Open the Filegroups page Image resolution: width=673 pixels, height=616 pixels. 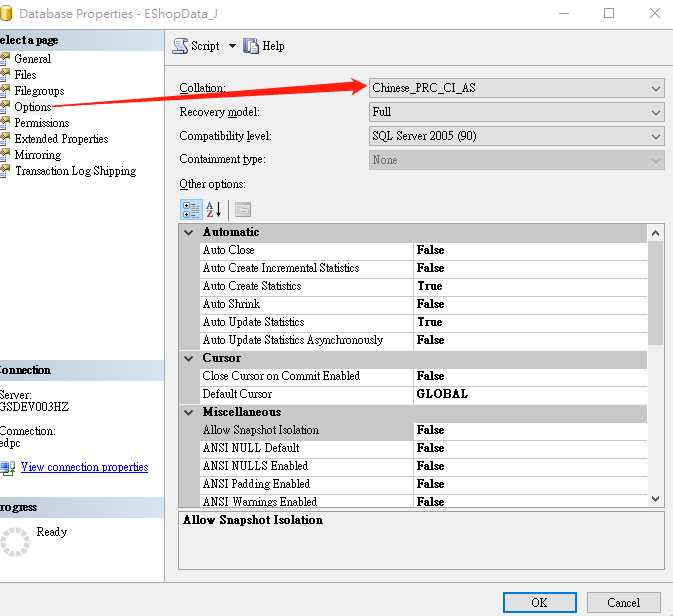(x=39, y=91)
